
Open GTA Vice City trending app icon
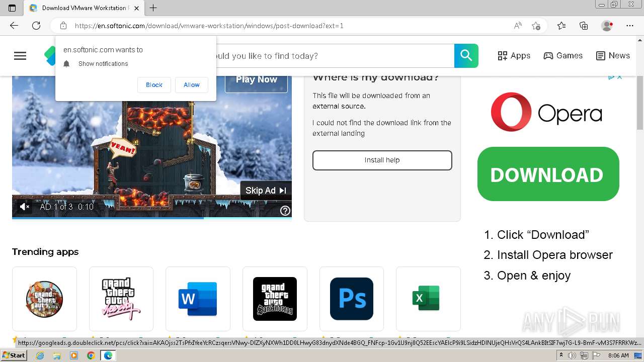[121, 299]
